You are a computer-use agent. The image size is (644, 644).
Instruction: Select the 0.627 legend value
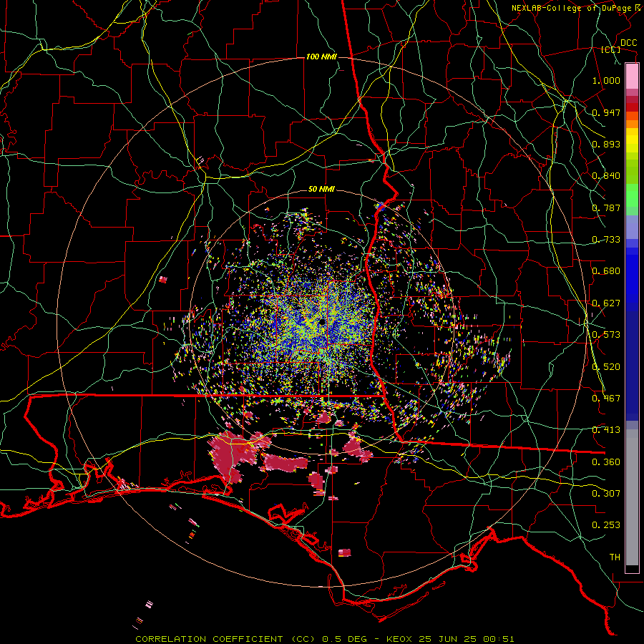tap(606, 303)
